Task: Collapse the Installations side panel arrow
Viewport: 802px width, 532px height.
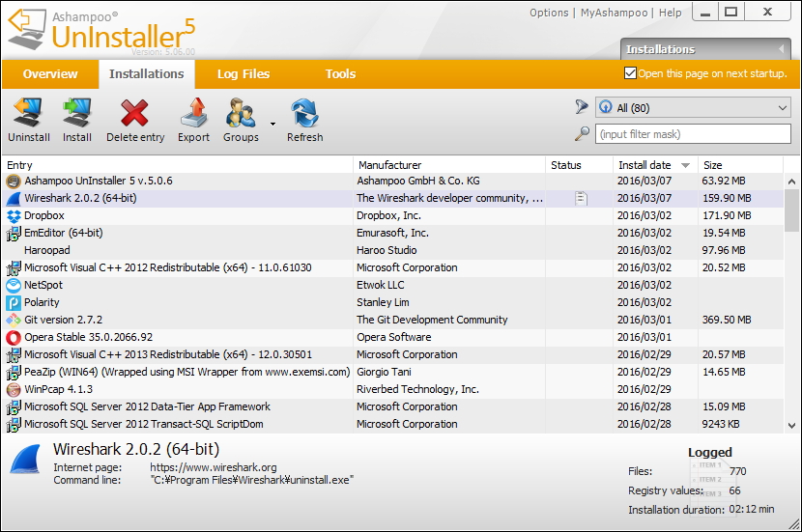Action: click(x=781, y=49)
